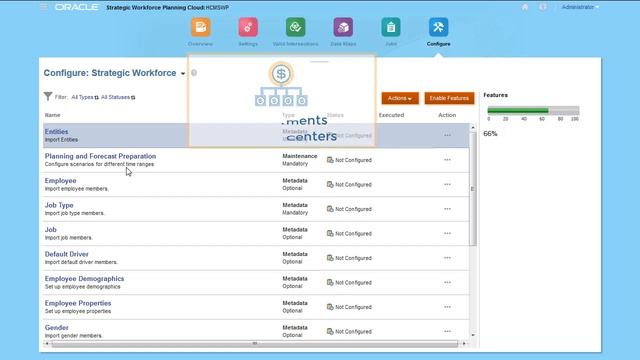This screenshot has width=640, height=360.
Task: Click status icon in Default Driver row
Action: pos(330,258)
